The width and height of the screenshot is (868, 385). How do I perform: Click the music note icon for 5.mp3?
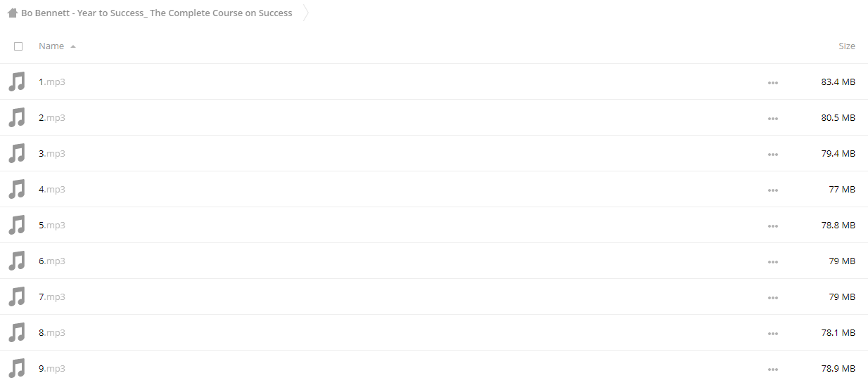tap(17, 225)
